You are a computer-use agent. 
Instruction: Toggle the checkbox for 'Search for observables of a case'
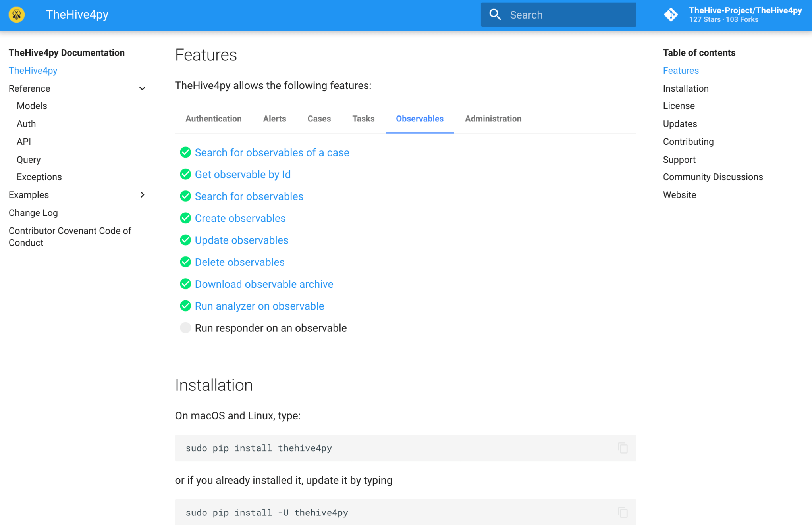point(185,152)
